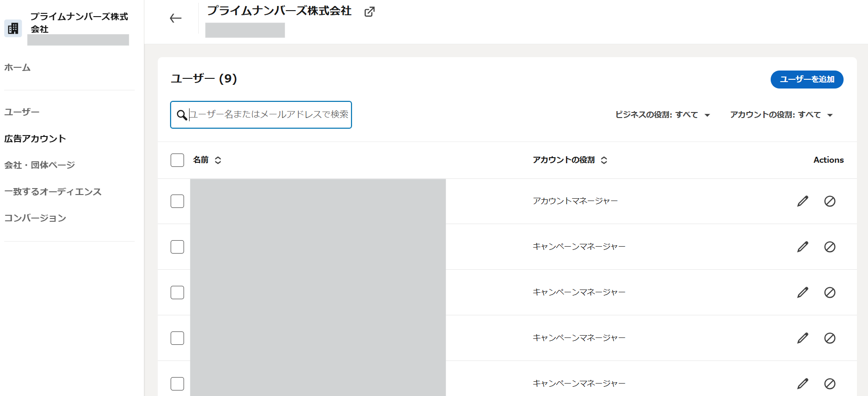The height and width of the screenshot is (396, 868).
Task: Expand ビジネスの役割 filter dropdown
Action: pyautogui.click(x=662, y=115)
